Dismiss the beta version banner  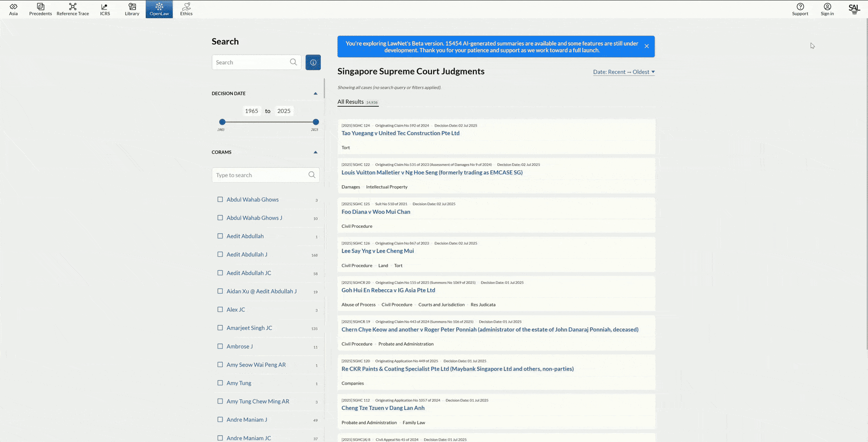point(646,46)
